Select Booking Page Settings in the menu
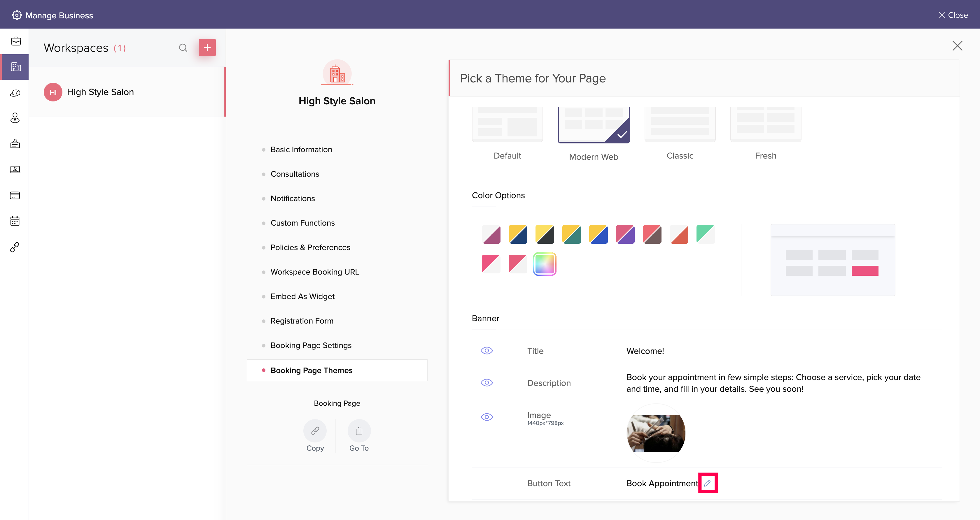This screenshot has height=520, width=980. click(x=311, y=345)
